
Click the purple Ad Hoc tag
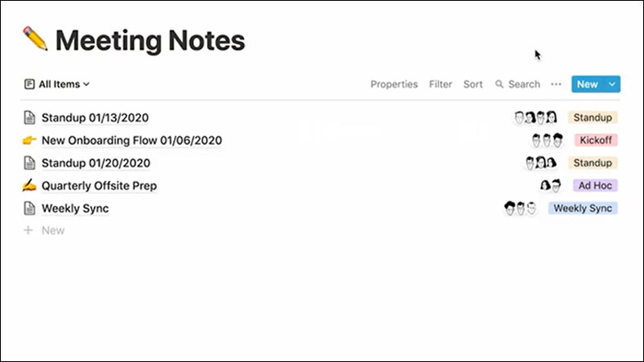tap(596, 185)
